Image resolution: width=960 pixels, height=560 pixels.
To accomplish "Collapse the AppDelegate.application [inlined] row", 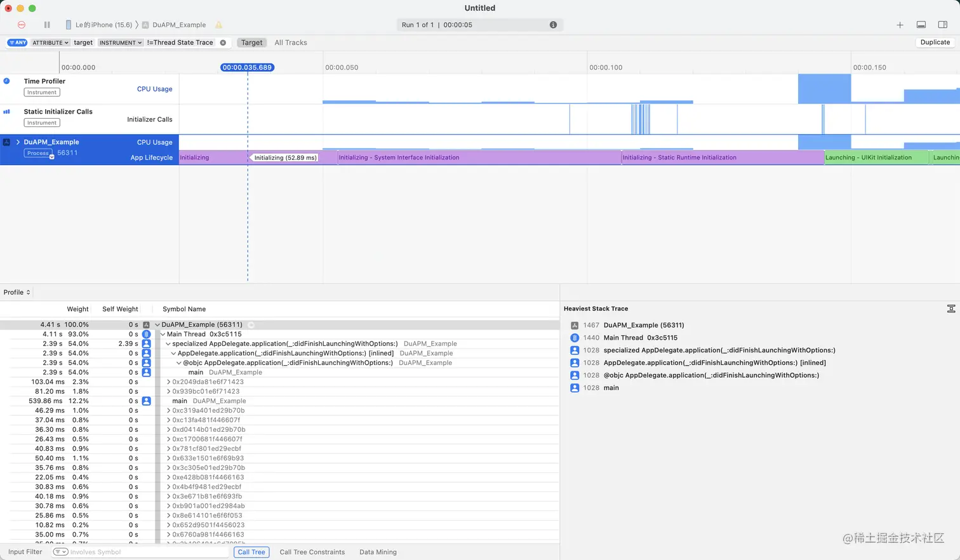I will 173,353.
